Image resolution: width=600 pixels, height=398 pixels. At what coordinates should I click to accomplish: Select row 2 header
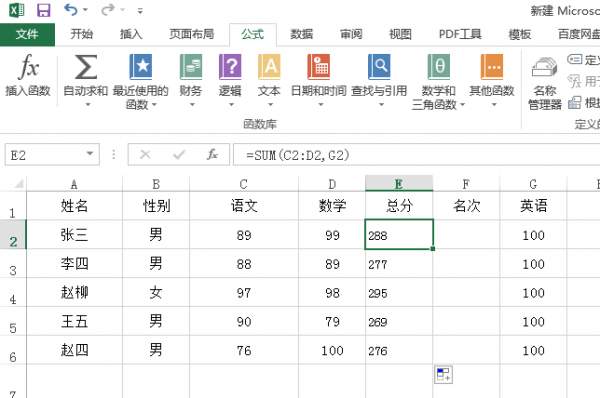(13, 235)
